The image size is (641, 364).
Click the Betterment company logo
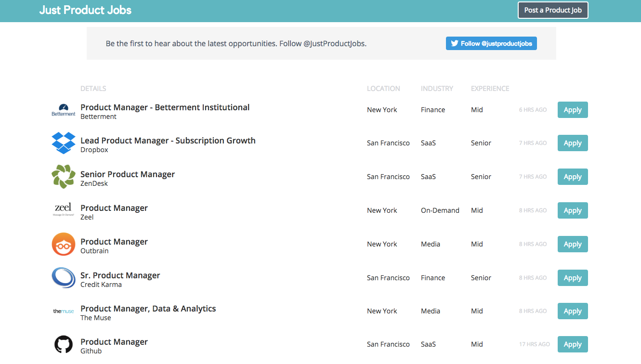pos(64,110)
